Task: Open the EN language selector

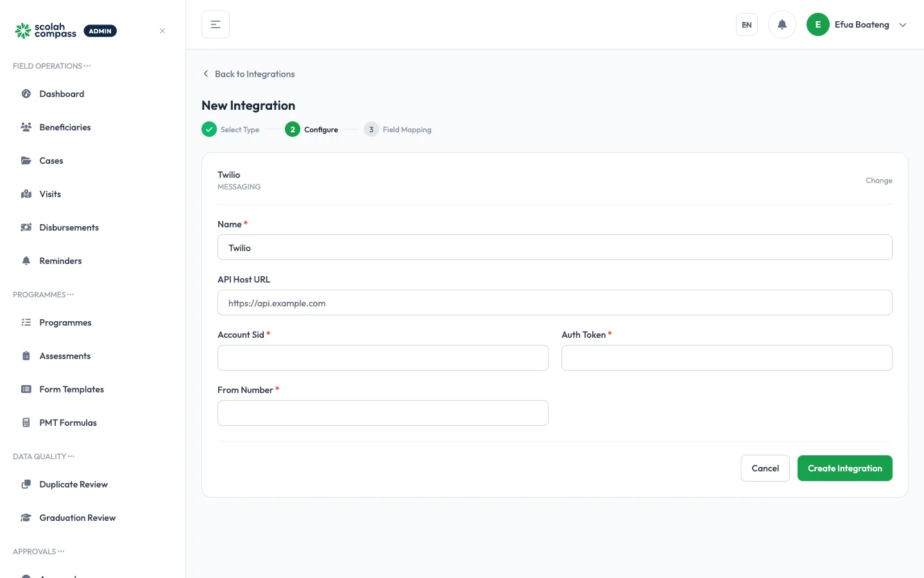Action: 747,24
